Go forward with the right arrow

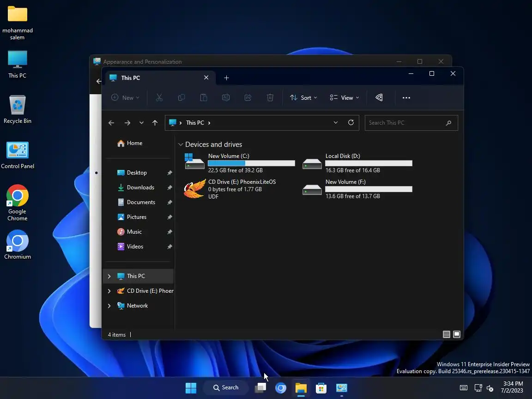(x=127, y=123)
